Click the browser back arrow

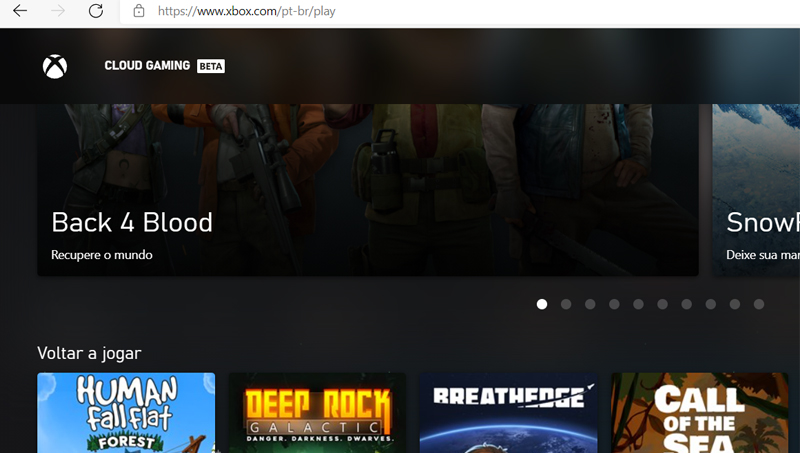point(20,11)
